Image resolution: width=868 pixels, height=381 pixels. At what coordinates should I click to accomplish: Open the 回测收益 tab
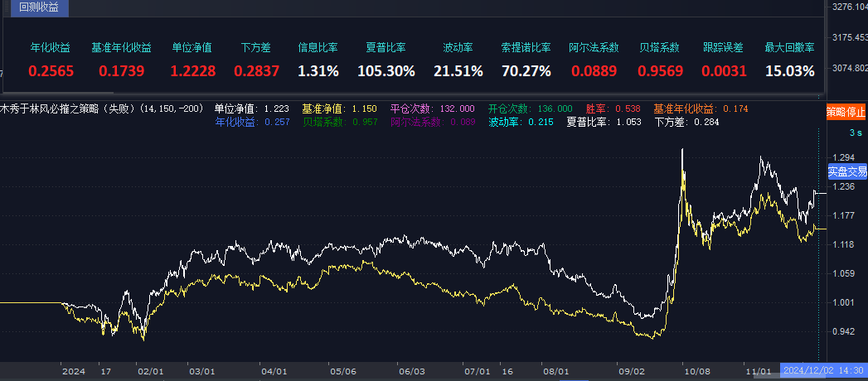click(39, 7)
